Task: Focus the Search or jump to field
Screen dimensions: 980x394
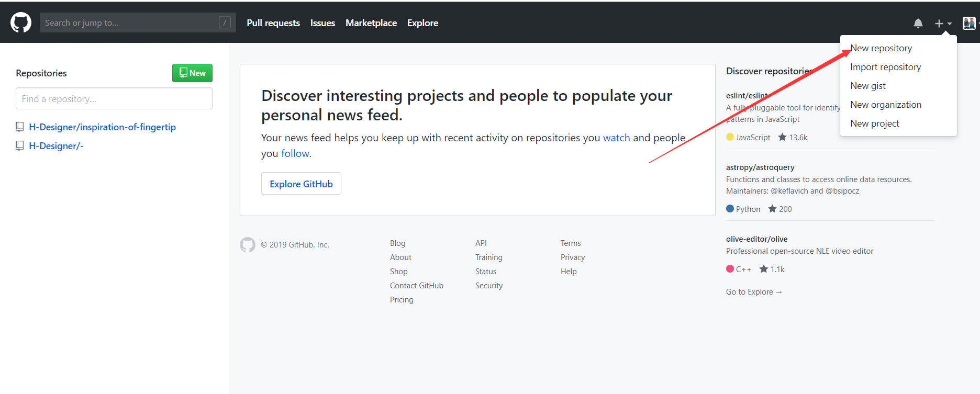Action: point(138,22)
